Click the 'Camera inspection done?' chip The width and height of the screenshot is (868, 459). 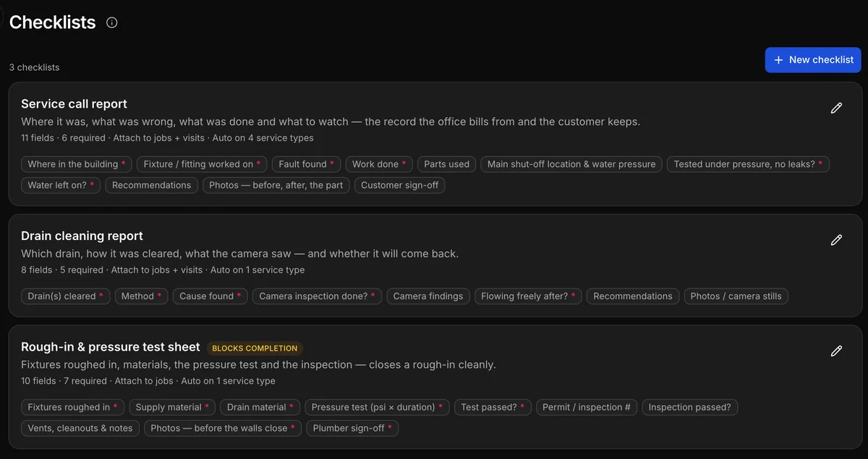(x=318, y=296)
